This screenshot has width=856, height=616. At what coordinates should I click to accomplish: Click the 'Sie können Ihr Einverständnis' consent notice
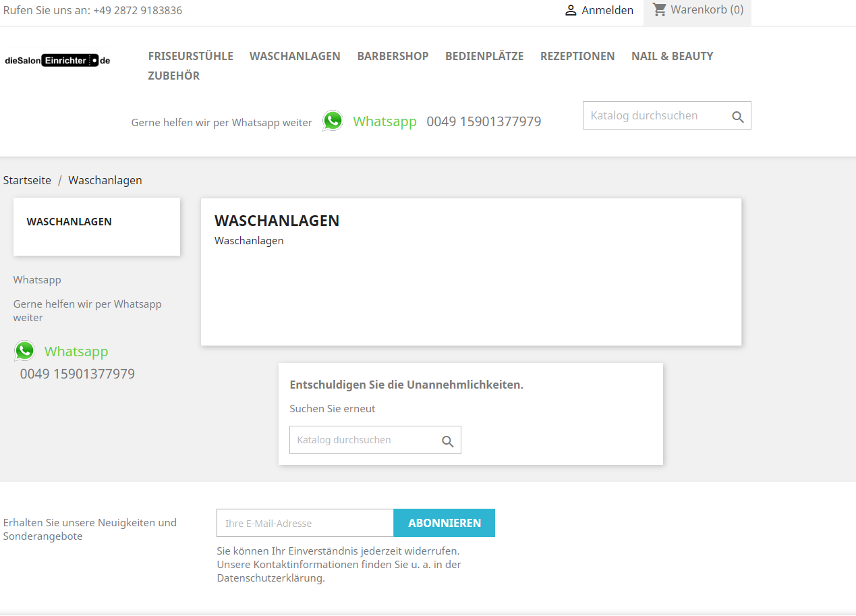[x=339, y=564]
